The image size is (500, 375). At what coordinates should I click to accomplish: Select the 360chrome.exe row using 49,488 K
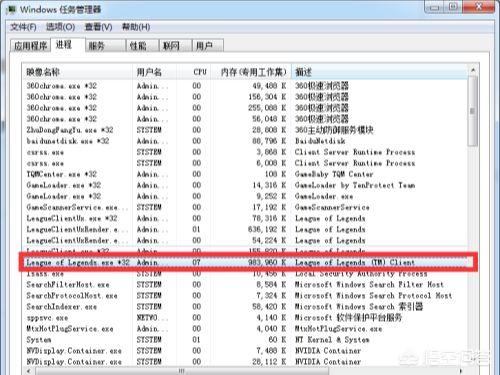pos(245,86)
